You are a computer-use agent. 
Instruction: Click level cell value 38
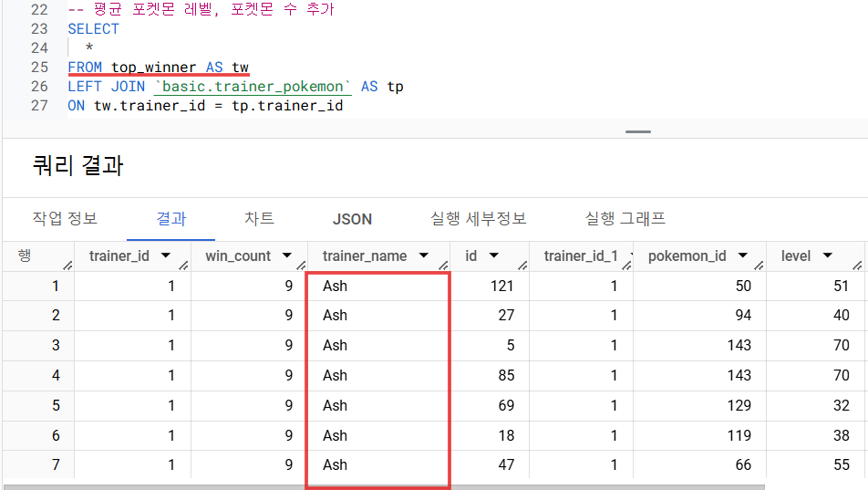pyautogui.click(x=841, y=435)
